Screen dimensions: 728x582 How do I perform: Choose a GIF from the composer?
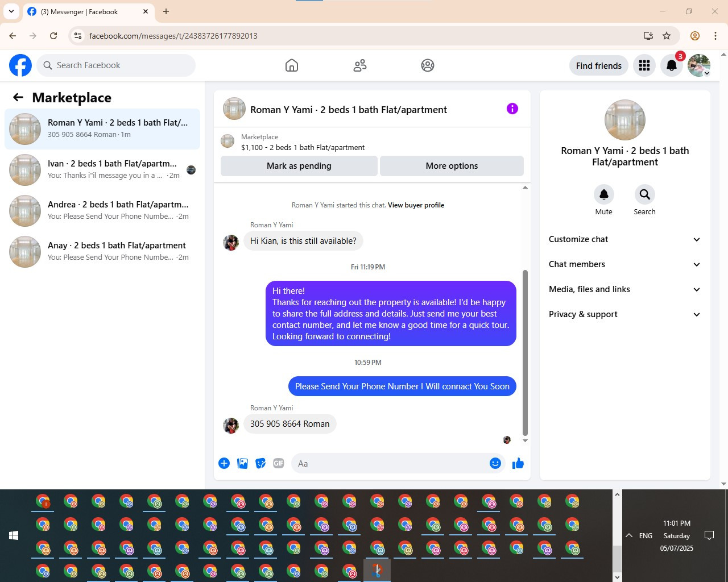[279, 463]
